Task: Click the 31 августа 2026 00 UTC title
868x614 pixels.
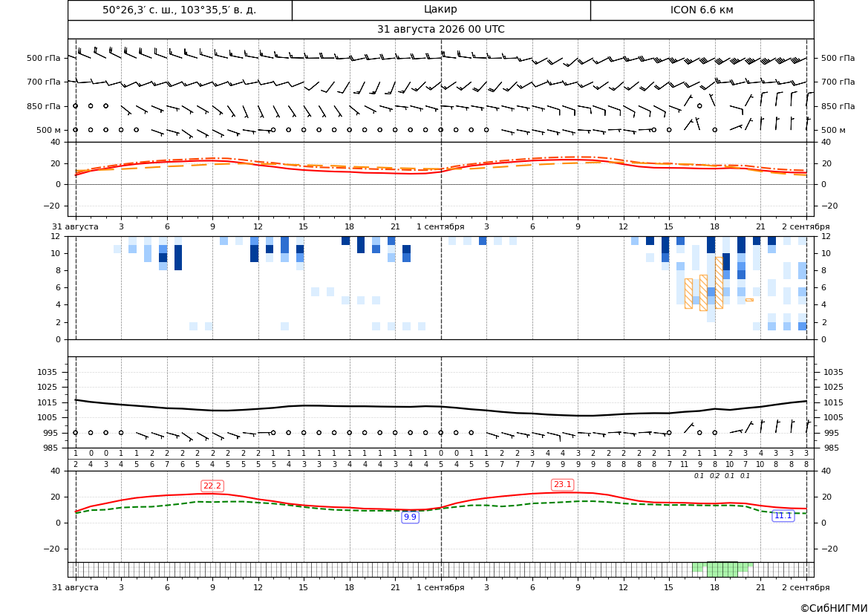Action: tap(440, 30)
